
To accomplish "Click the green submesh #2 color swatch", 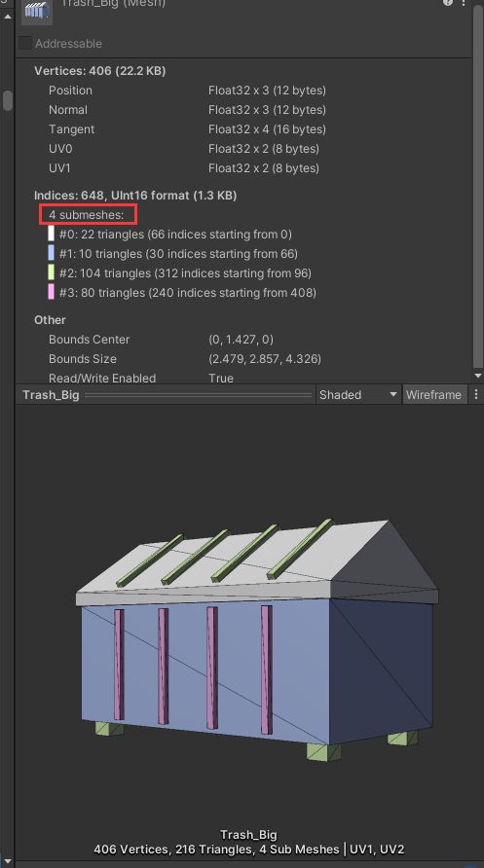I will point(51,272).
